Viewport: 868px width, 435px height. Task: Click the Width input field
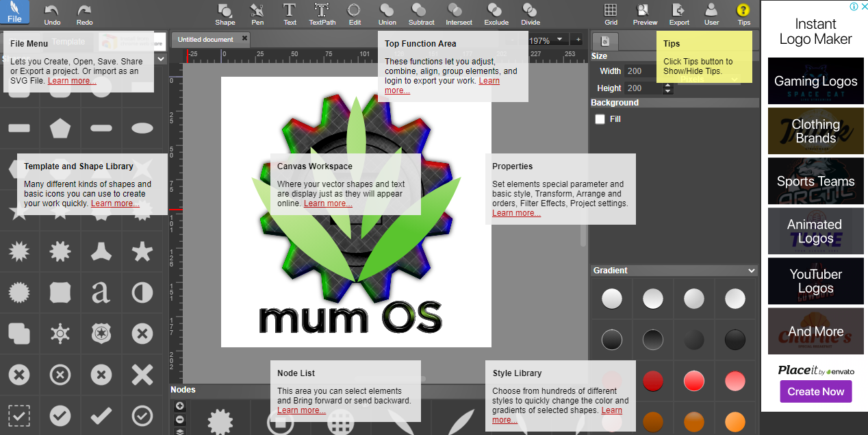point(643,71)
